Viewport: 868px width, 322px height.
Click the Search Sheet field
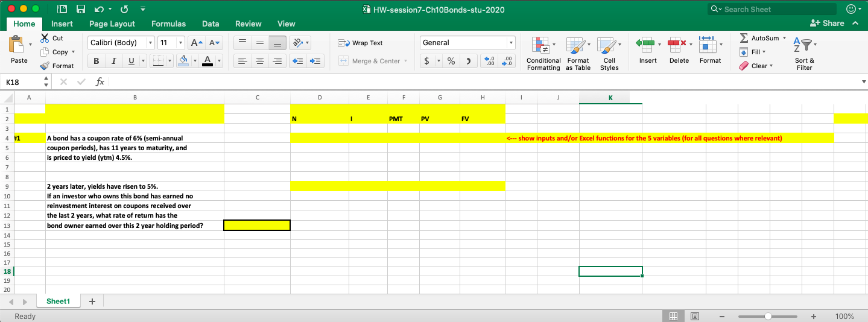coord(773,9)
